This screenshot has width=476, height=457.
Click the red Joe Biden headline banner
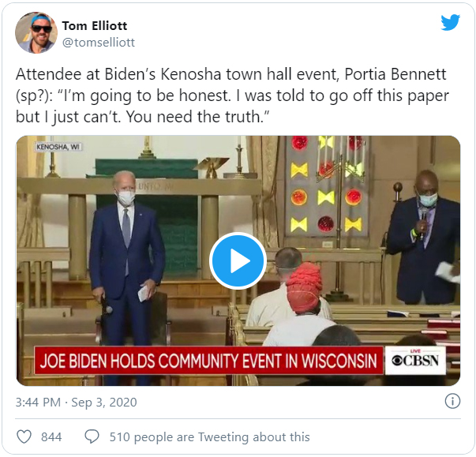click(209, 360)
